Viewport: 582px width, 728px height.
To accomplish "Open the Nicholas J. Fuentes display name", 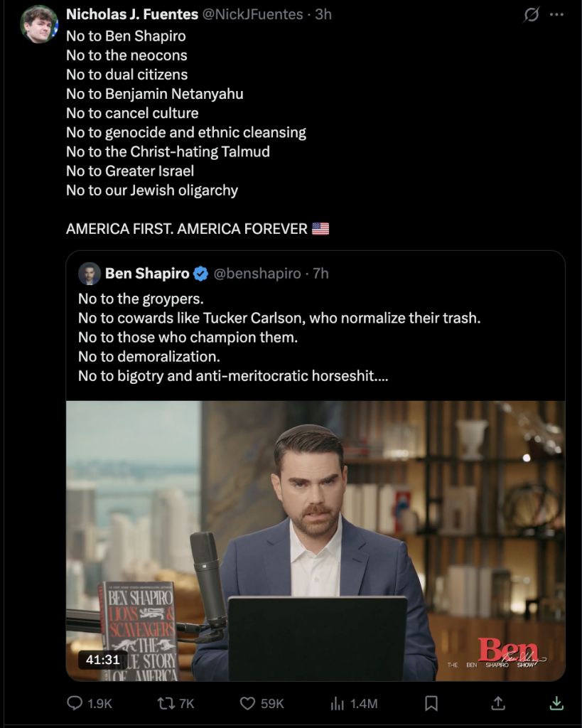I will point(131,14).
